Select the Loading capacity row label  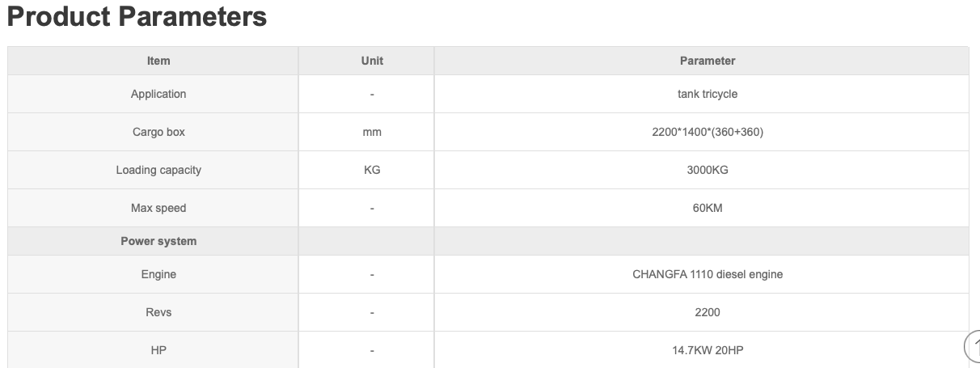[158, 170]
